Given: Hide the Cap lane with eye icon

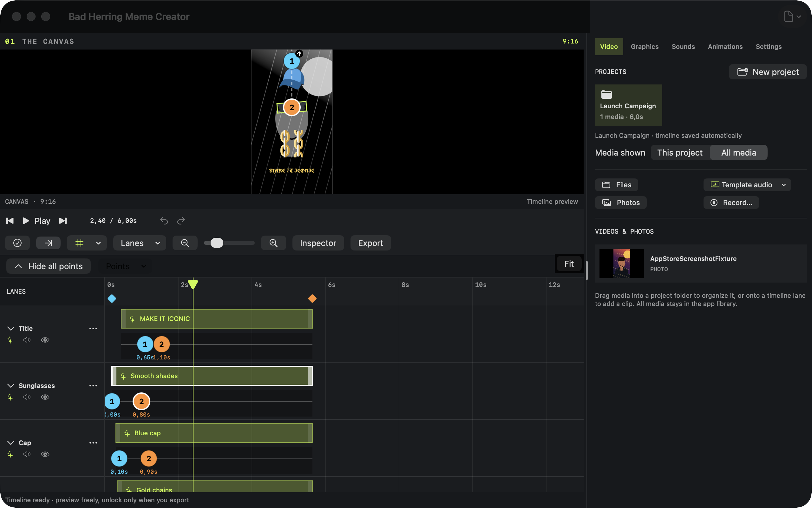Looking at the screenshot, I should pyautogui.click(x=45, y=454).
